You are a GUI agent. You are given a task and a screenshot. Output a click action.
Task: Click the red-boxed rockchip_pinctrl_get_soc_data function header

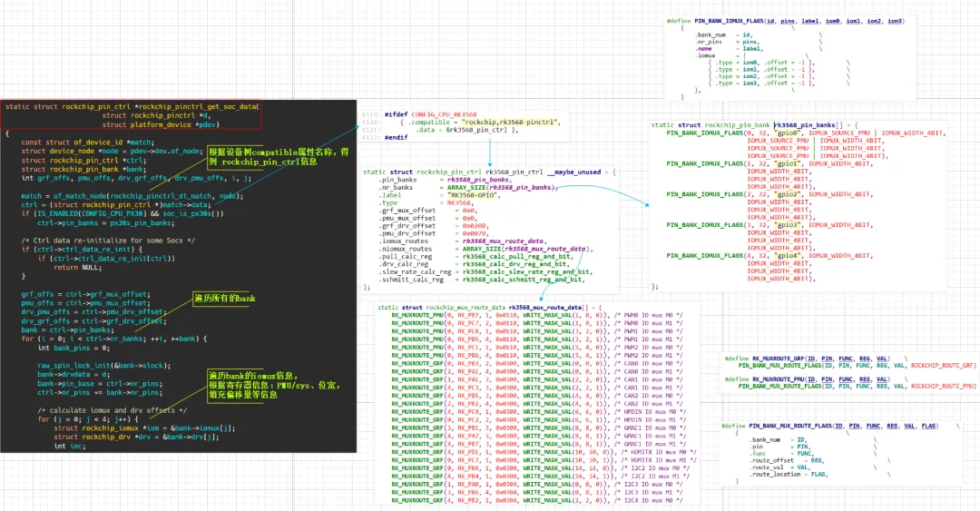coord(132,115)
